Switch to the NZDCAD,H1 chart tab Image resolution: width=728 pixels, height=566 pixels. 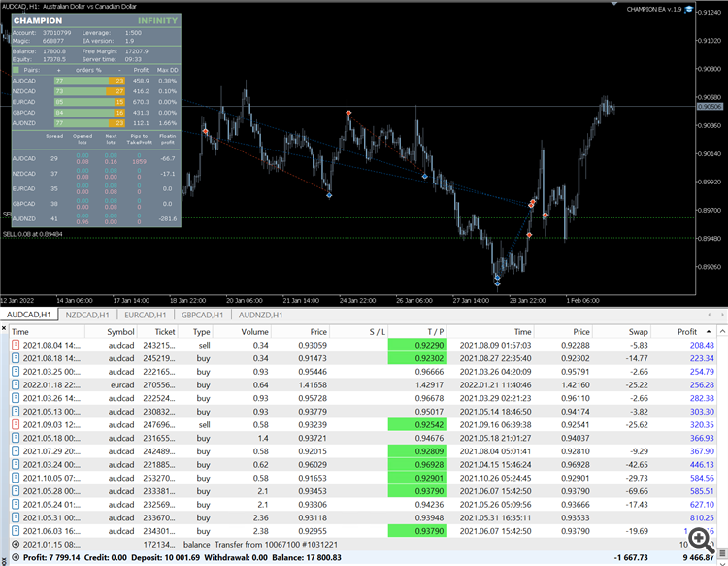pyautogui.click(x=87, y=315)
